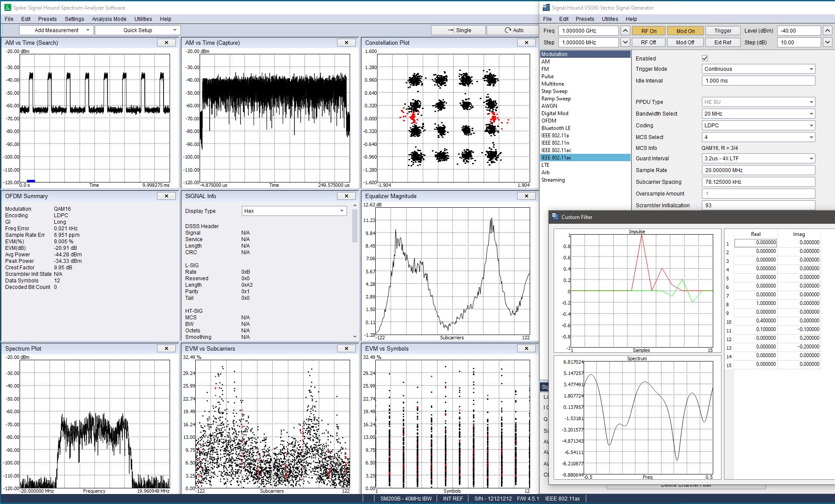Toggle the Enabled checkbox for modulation
The image size is (835, 504).
[705, 58]
